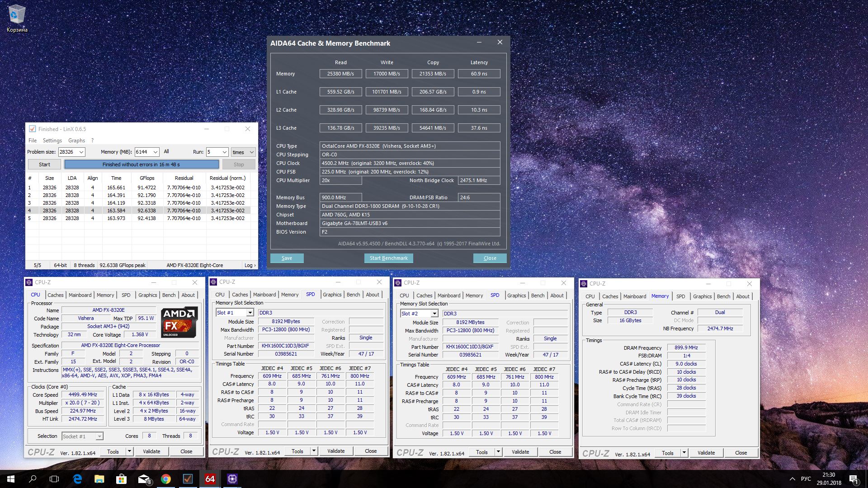
Task: Open the Graphs menu in LinX
Action: pos(76,141)
